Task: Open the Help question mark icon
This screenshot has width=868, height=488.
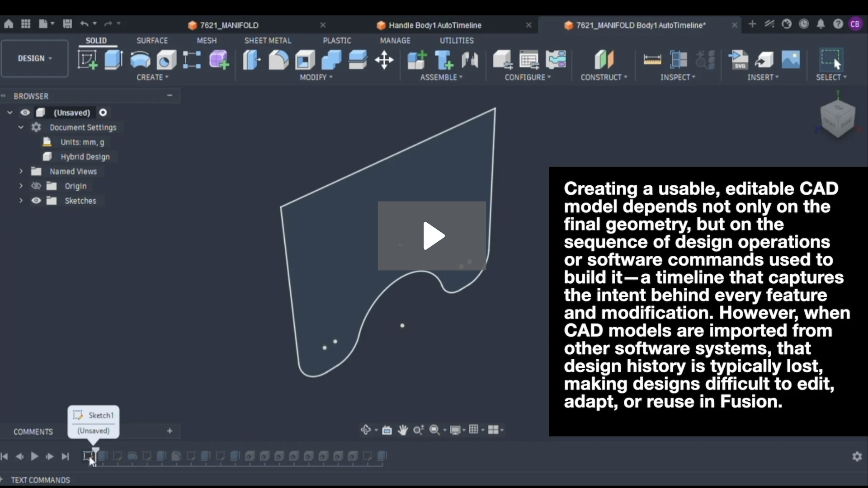Action: pyautogui.click(x=838, y=24)
